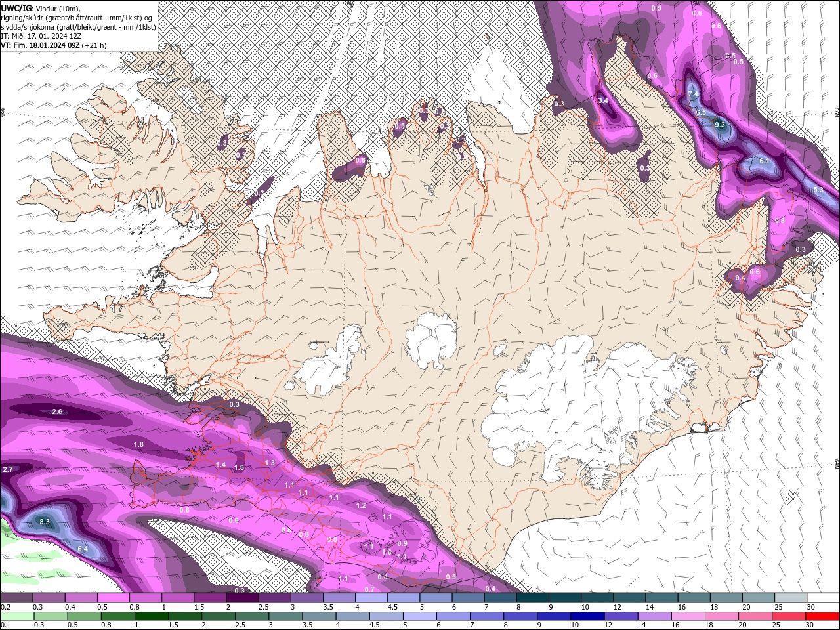Click the 3.8 value near the east coast
The width and height of the screenshot is (840, 630).
tap(780, 221)
